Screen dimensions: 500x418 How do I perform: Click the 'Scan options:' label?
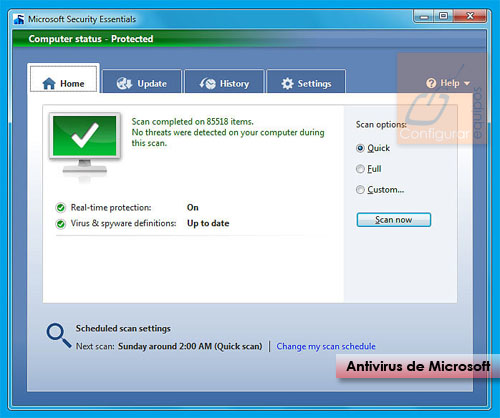coord(381,125)
